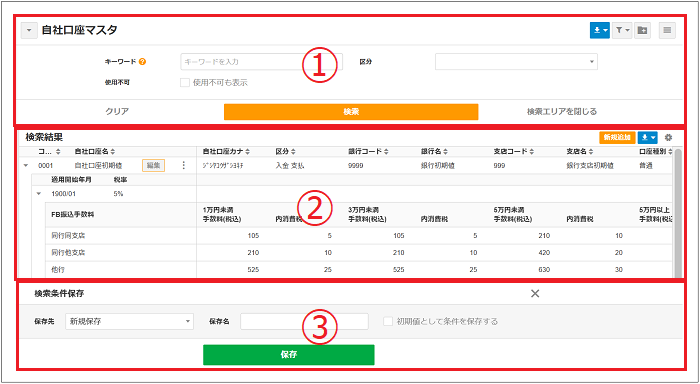Click the 入金 支払 cell
The image size is (700, 384).
tap(290, 166)
